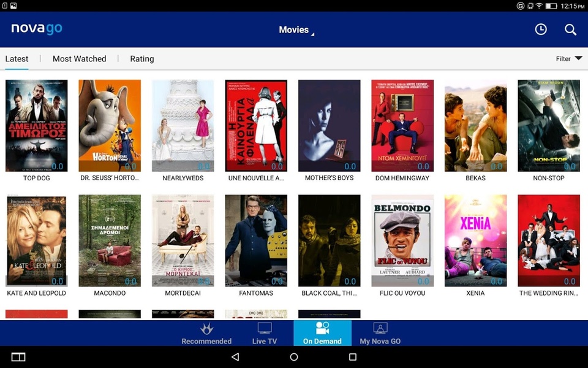The image size is (588, 368).
Task: Open the Dr. Seuss' Horton poster
Action: pyautogui.click(x=110, y=125)
